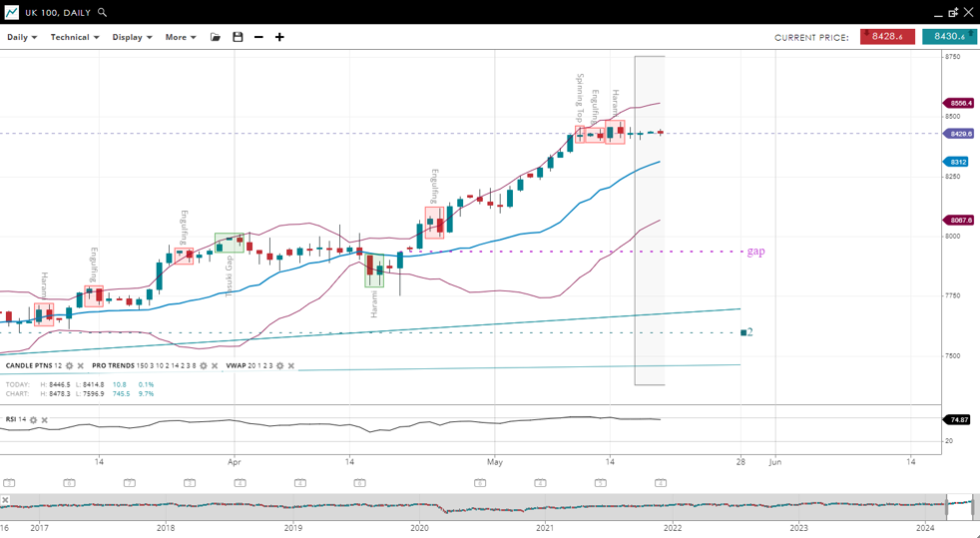Open saved chart with the folder icon

[x=216, y=37]
